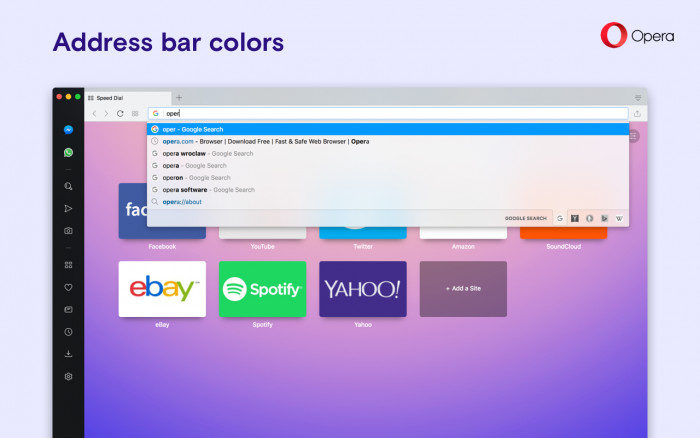
Task: Click the sidebar search icon
Action: (68, 186)
